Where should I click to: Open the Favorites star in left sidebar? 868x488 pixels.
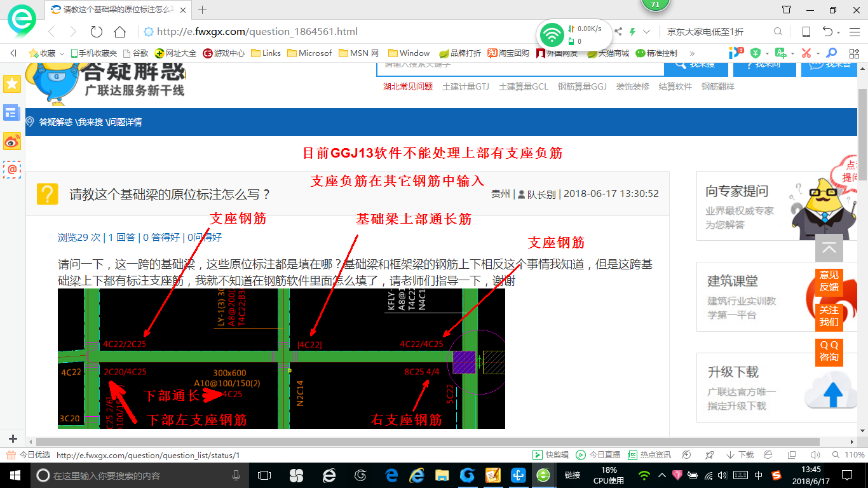point(12,84)
